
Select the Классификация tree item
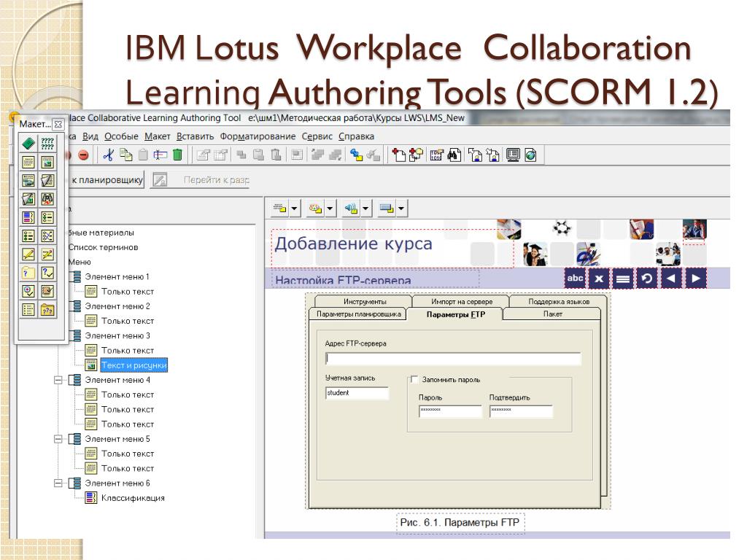133,498
